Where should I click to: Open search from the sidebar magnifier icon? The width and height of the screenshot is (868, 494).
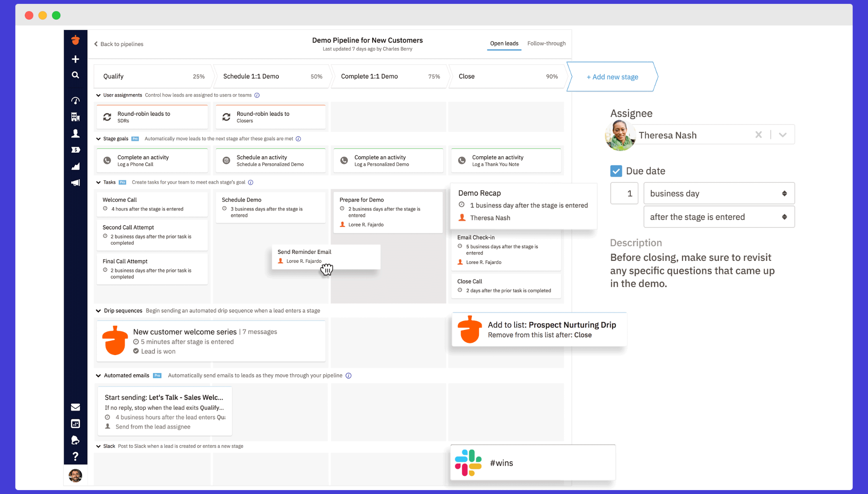click(76, 75)
